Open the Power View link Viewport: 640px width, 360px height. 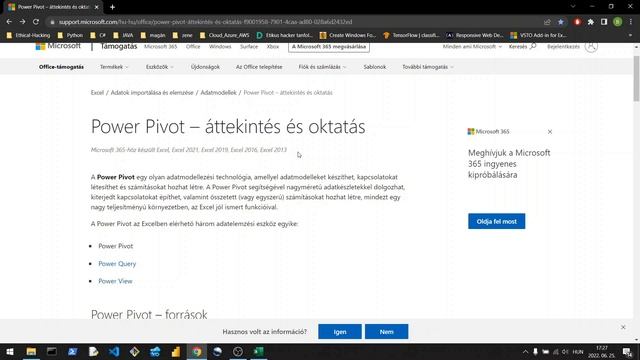click(x=115, y=281)
